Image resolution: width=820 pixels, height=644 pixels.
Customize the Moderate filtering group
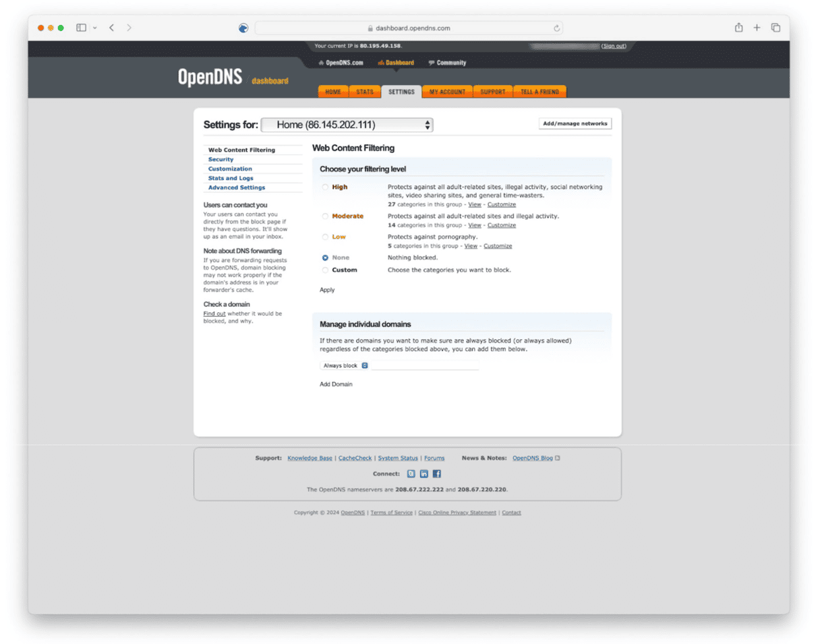click(502, 225)
